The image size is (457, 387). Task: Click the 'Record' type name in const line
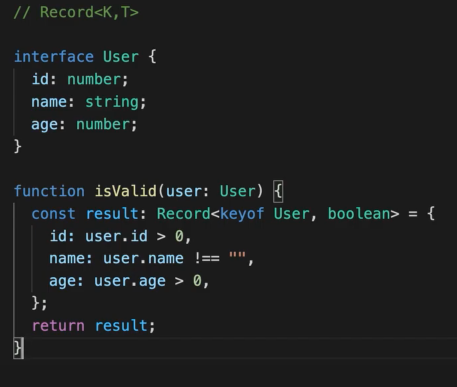point(184,214)
